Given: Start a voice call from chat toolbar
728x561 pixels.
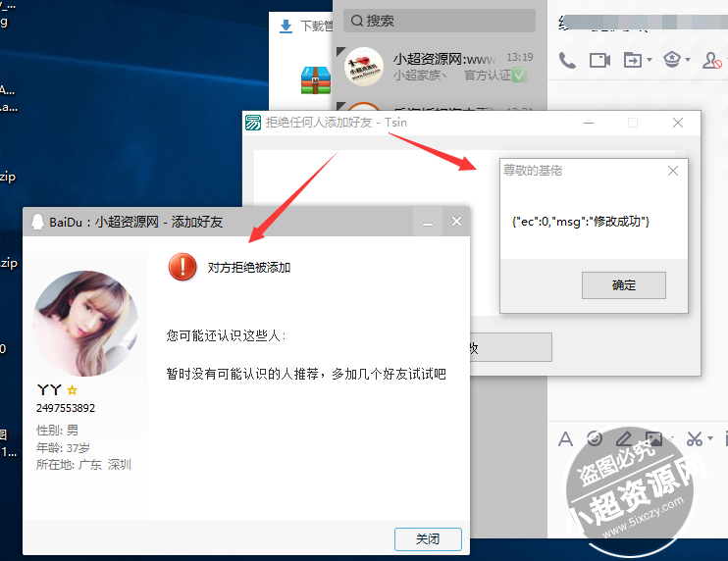Looking at the screenshot, I should pyautogui.click(x=567, y=61).
